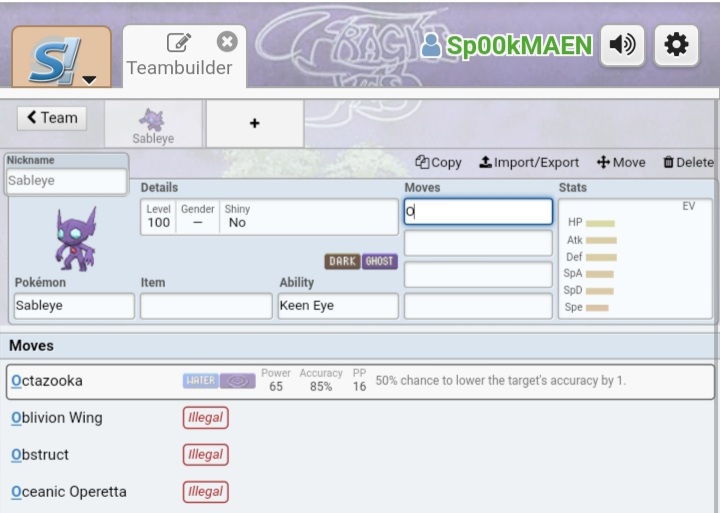Click the SpA stat bar
Screen dimensions: 720x513
coord(600,274)
